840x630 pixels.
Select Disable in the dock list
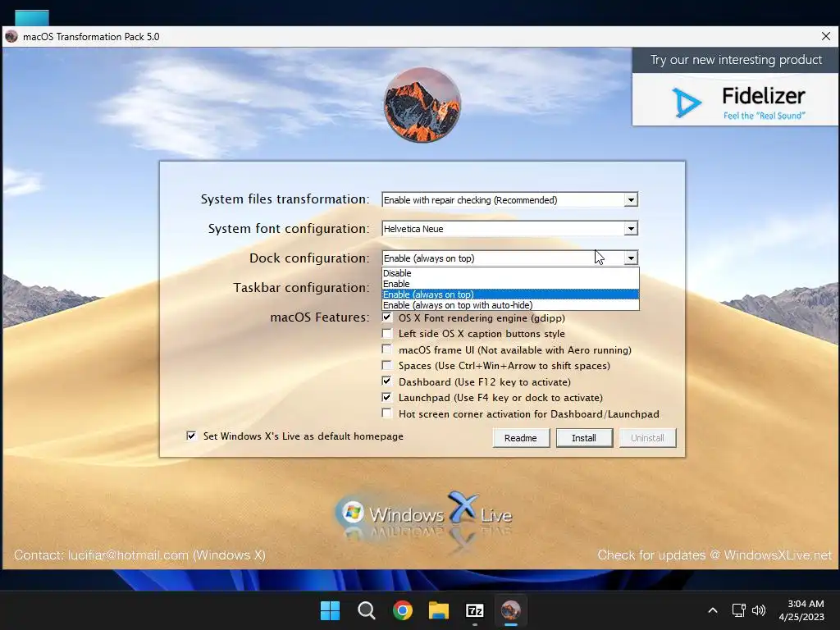(x=510, y=273)
